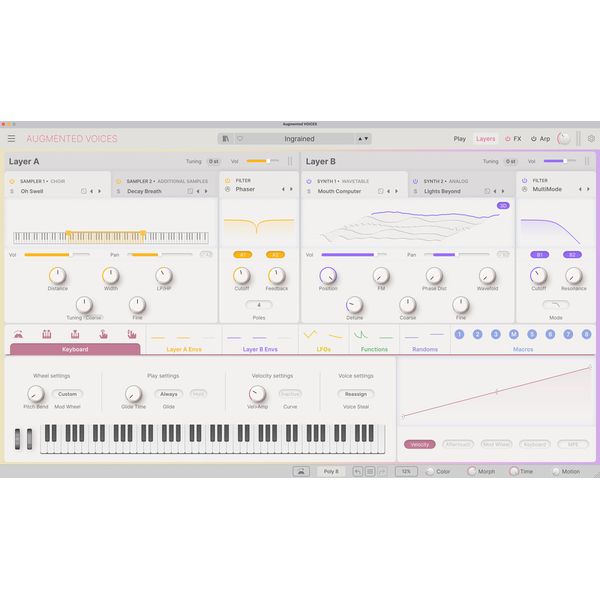The width and height of the screenshot is (600, 600).
Task: Adjust Sampler 1 Pan slider
Action: (x=160, y=254)
